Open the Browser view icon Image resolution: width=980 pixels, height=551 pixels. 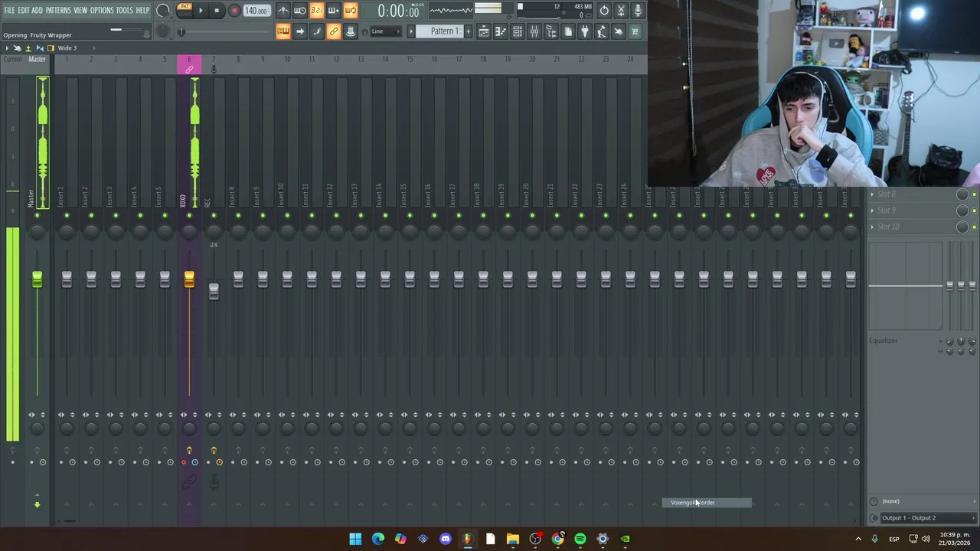pos(551,31)
